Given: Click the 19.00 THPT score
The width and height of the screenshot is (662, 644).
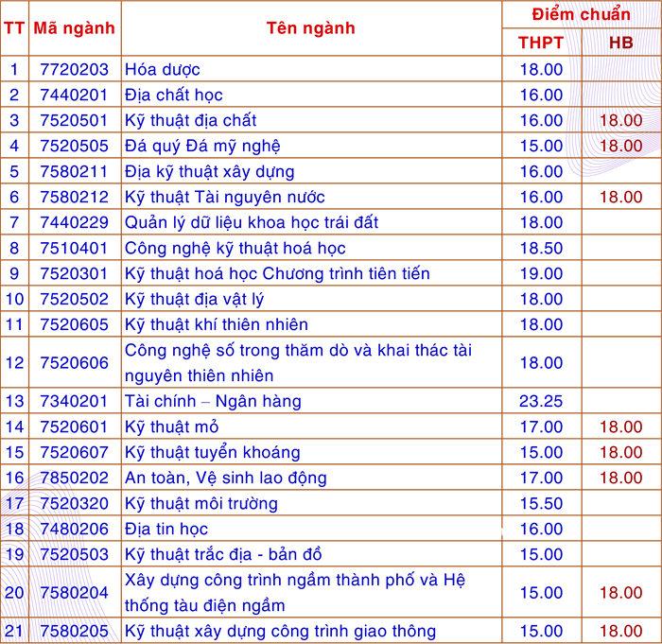Looking at the screenshot, I should 541,273.
